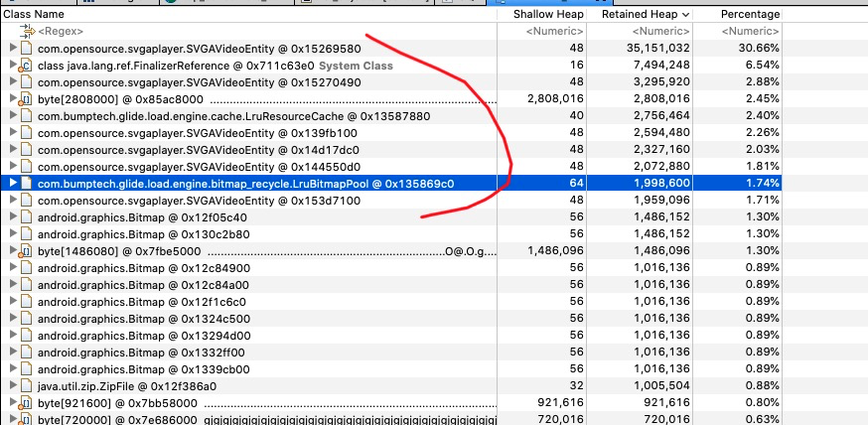868x425 pixels.
Task: Click shallow heap value 16
Action: [577, 66]
